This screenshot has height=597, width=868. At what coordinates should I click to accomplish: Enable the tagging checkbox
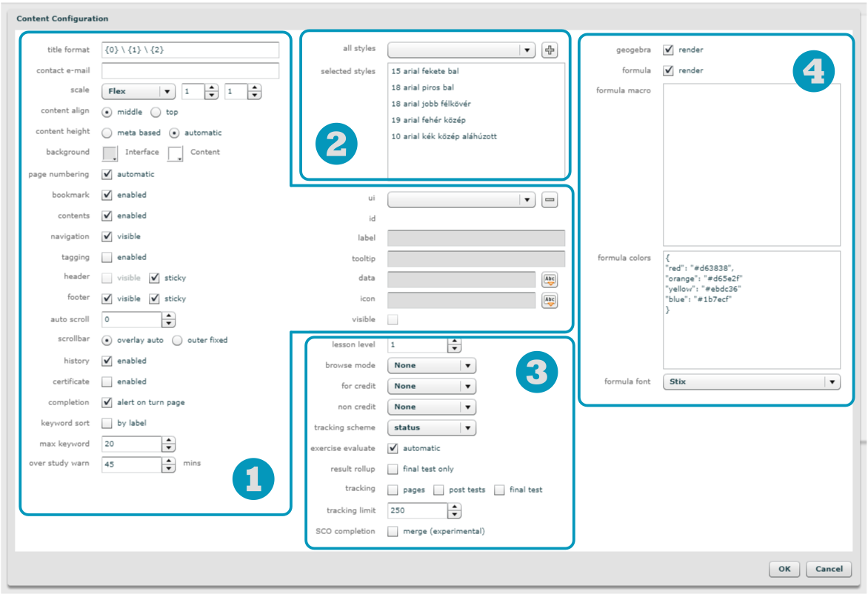click(x=107, y=258)
